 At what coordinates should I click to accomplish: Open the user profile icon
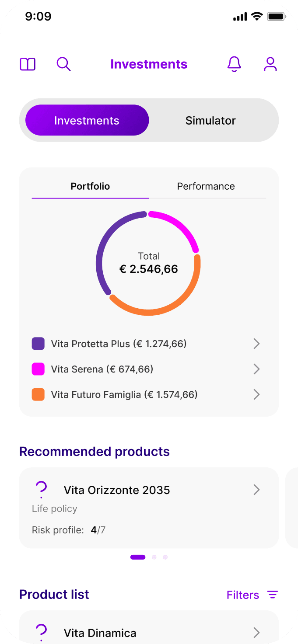click(x=270, y=64)
